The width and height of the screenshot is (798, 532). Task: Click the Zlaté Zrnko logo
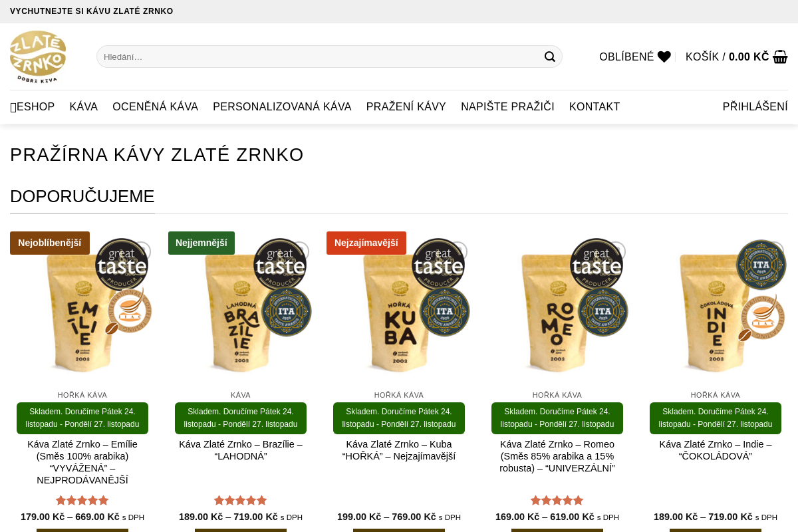click(x=38, y=57)
